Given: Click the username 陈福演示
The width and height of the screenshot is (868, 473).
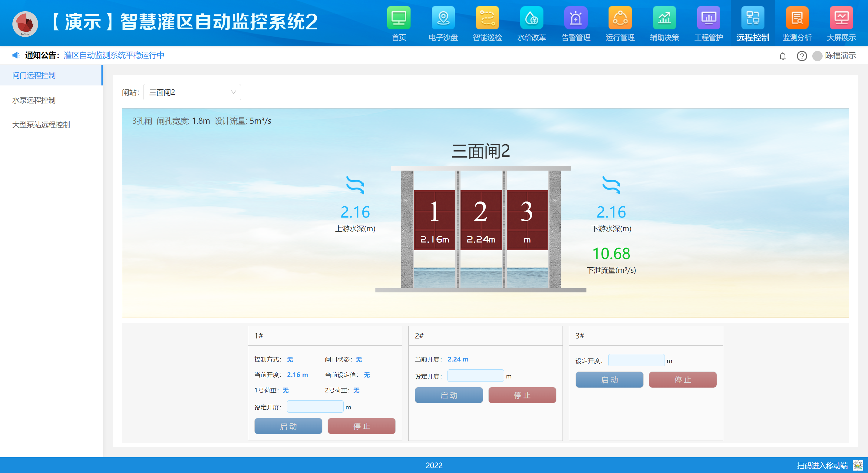Looking at the screenshot, I should tap(840, 56).
